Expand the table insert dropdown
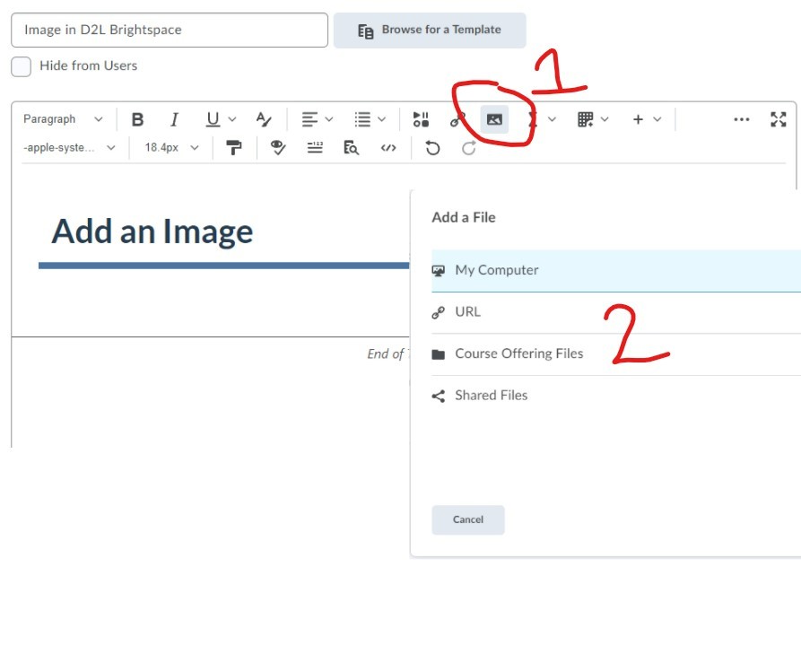The width and height of the screenshot is (801, 672). click(x=593, y=119)
